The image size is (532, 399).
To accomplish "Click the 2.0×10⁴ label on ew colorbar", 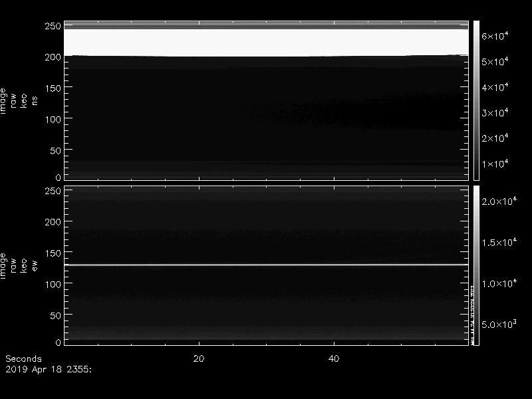I will tap(499, 201).
